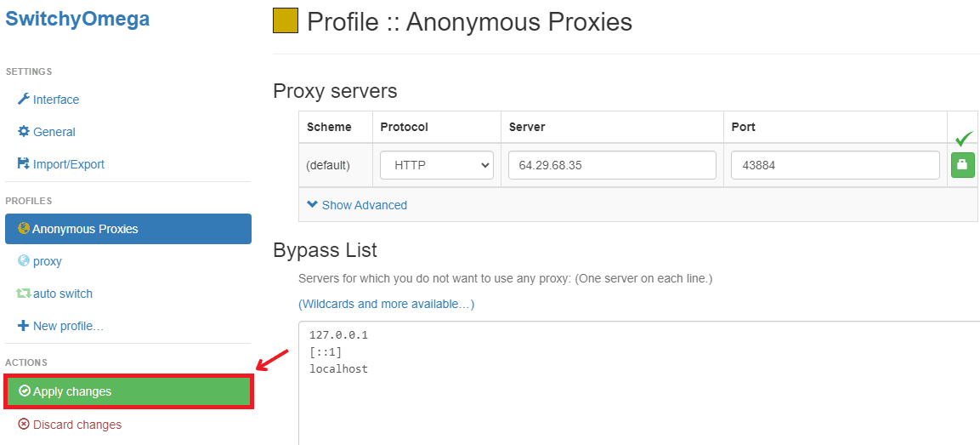Open the Interface settings page
This screenshot has width=980, height=445.
56,100
